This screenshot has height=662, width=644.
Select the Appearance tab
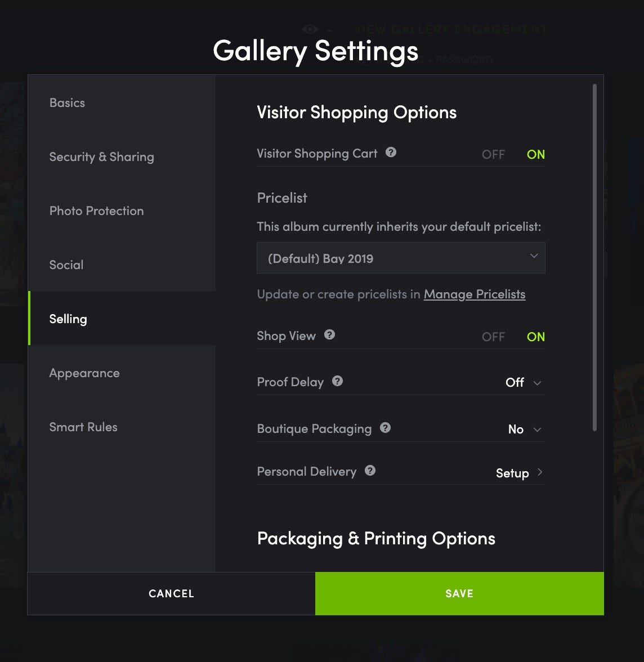point(84,373)
